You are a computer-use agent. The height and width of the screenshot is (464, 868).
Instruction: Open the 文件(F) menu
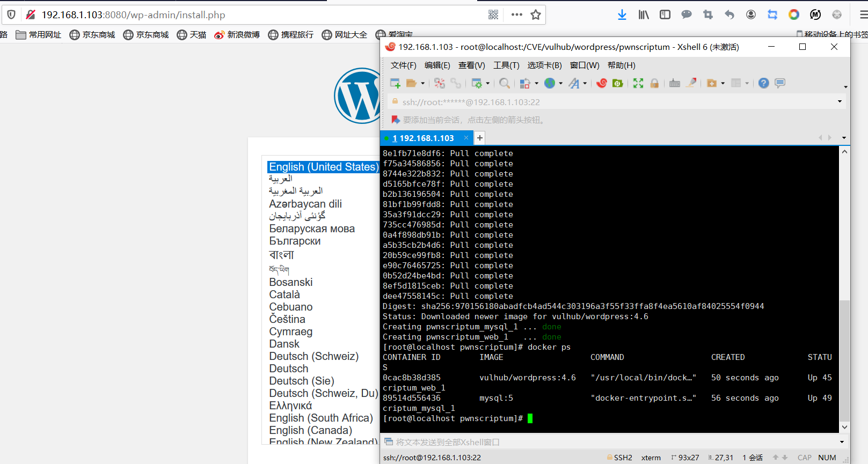pyautogui.click(x=403, y=65)
